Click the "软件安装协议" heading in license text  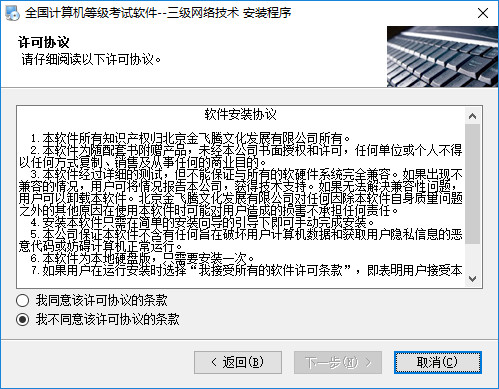pos(241,114)
